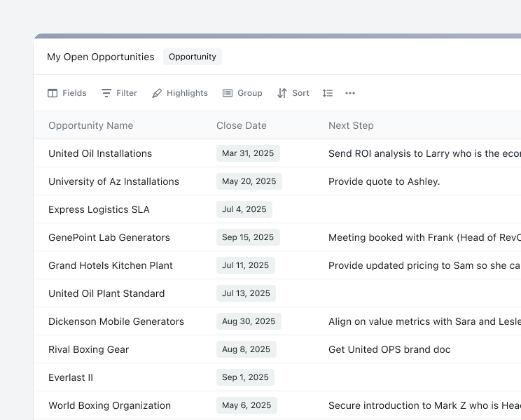Click the My Open Opportunities title

[101, 57]
